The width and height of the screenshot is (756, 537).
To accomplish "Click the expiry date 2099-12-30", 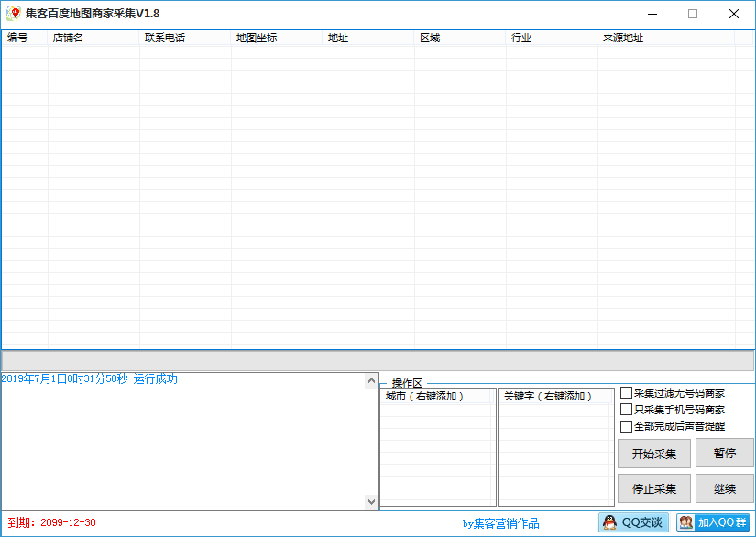I will coord(68,522).
